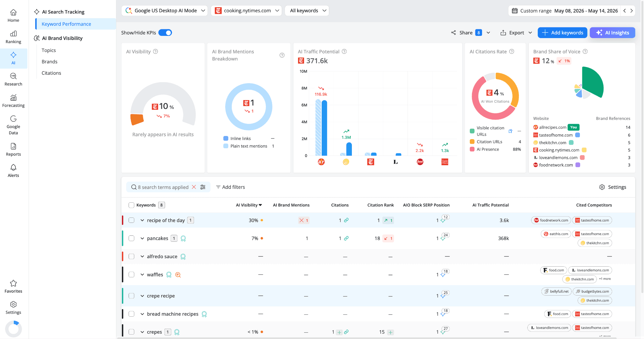
Task: Click AI Brand Mentions Breakdown help icon
Action: click(x=282, y=55)
